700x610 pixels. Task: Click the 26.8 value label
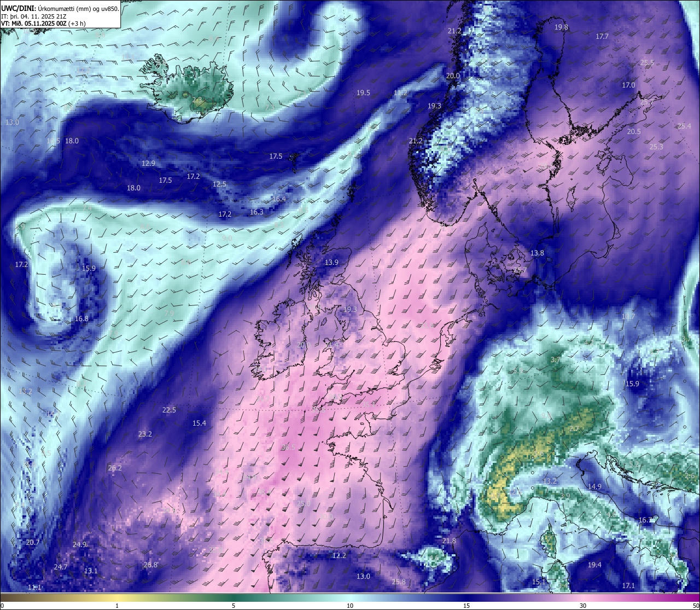click(150, 565)
